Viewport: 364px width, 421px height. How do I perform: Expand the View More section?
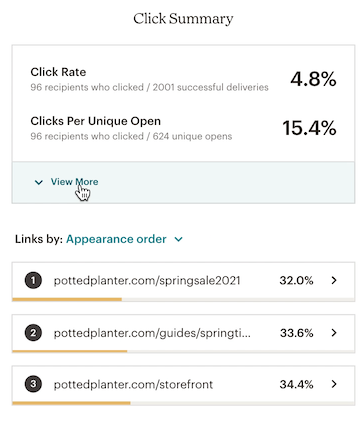point(183,182)
